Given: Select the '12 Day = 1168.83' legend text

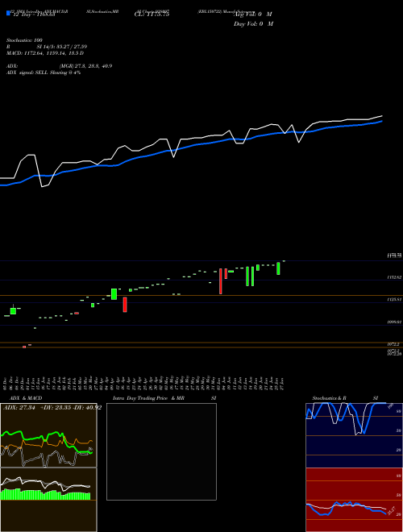Looking at the screenshot, I should [35, 15].
